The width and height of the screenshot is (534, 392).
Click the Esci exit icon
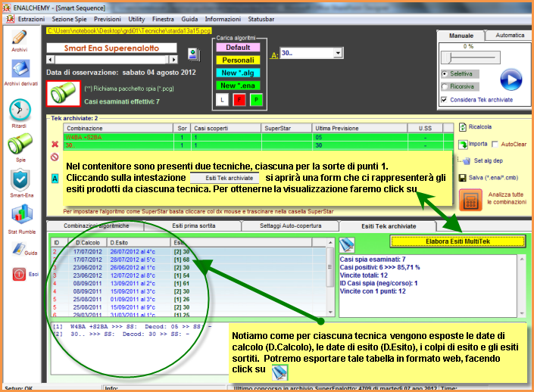[x=19, y=274]
